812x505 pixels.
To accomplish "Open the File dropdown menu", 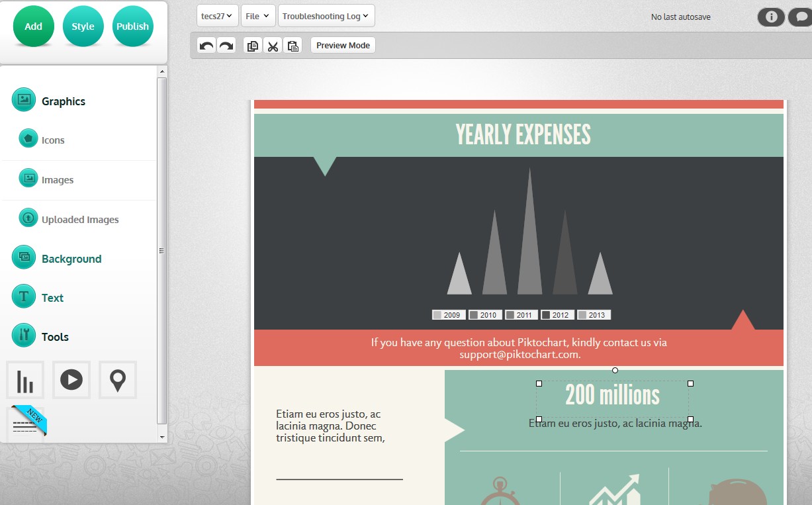I will point(257,16).
